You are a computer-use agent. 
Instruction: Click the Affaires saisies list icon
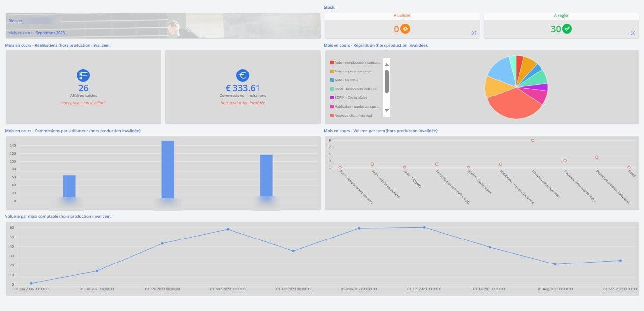pyautogui.click(x=83, y=75)
